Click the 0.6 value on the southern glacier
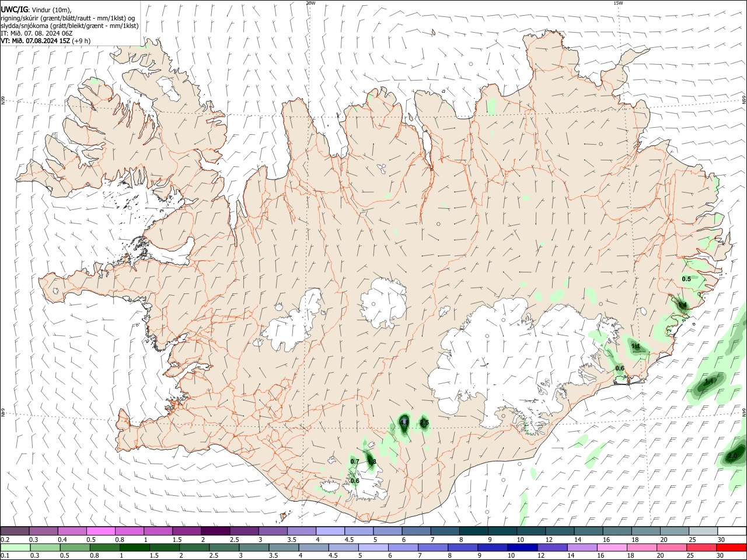 coord(355,481)
